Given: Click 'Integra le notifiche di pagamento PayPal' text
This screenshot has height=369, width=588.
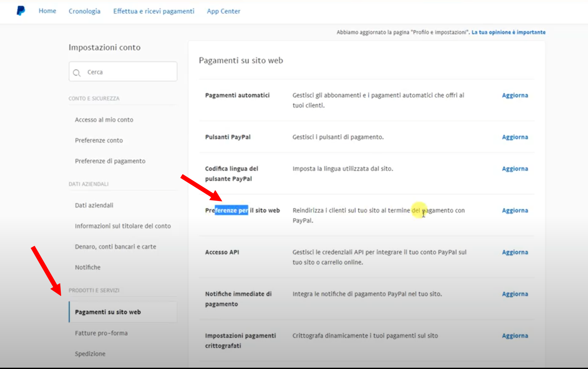Looking at the screenshot, I should 367,294.
